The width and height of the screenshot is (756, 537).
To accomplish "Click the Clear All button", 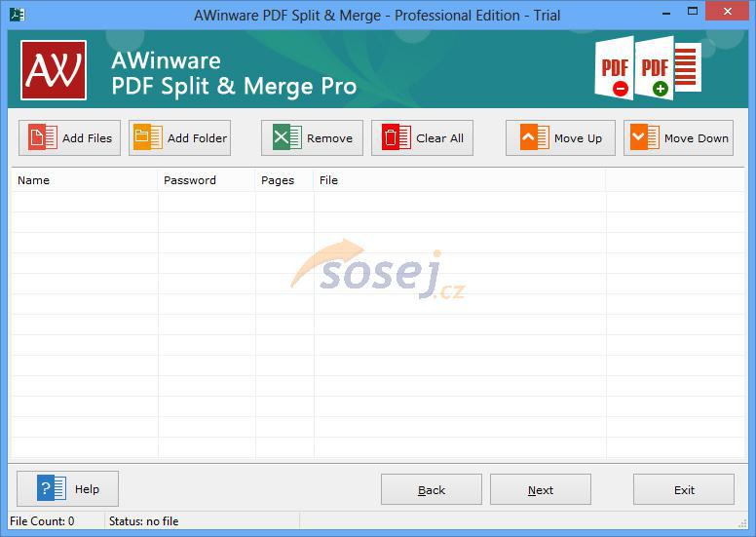I will click(422, 138).
